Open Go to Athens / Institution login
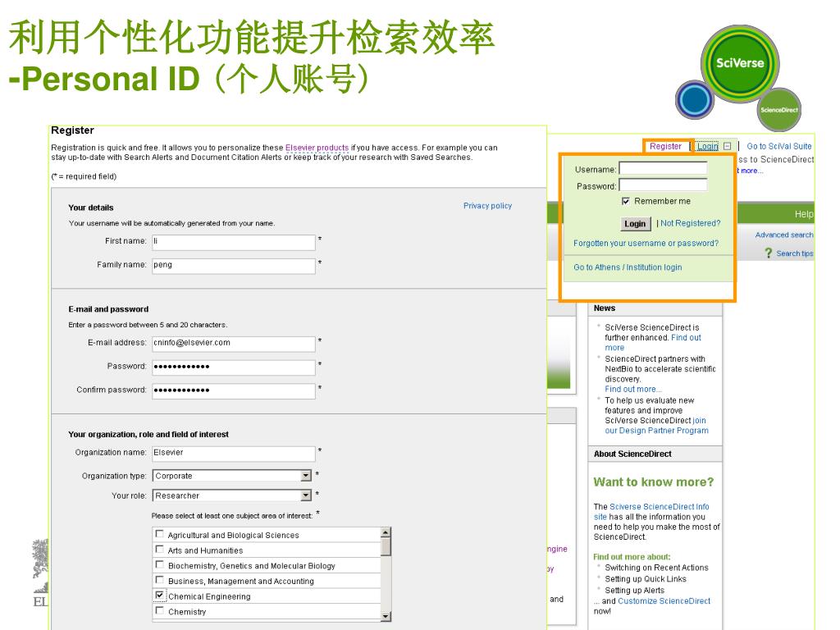 [x=628, y=267]
